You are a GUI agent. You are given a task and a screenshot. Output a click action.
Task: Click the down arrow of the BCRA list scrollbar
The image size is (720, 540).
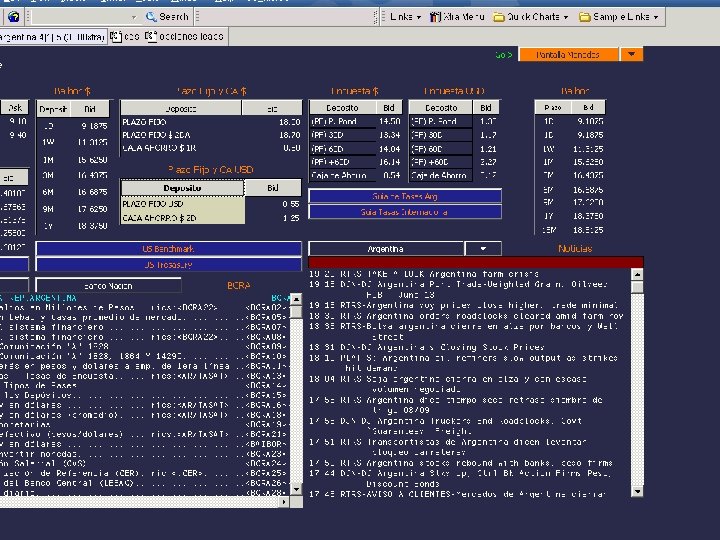pos(296,489)
